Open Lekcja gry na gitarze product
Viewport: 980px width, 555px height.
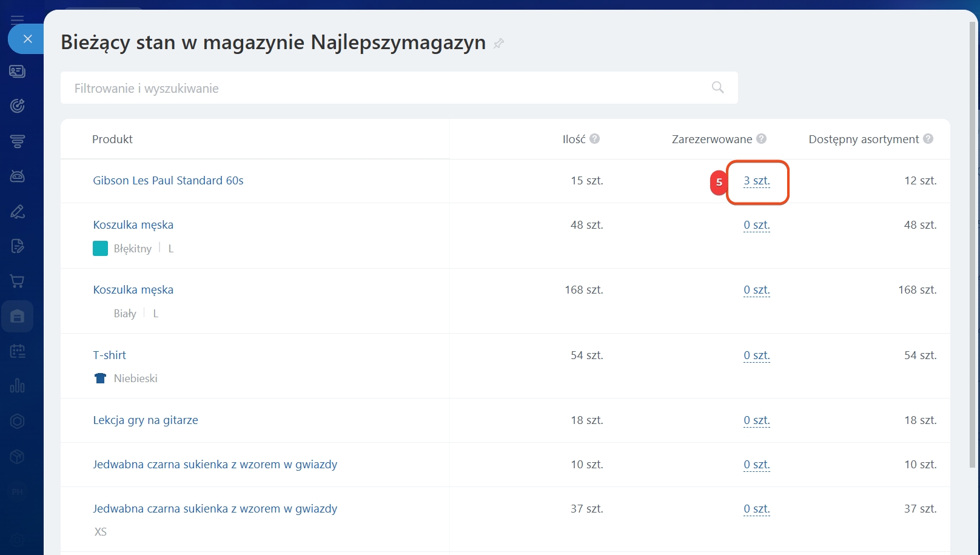[x=146, y=420]
